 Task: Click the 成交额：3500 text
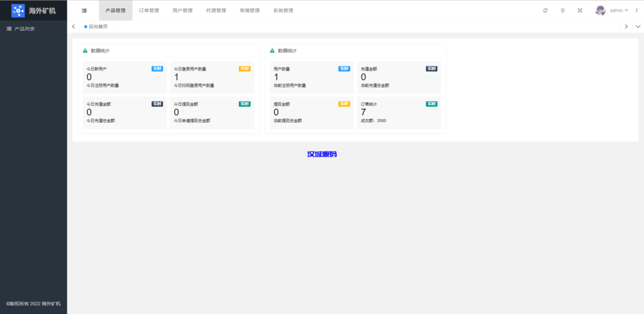(374, 121)
